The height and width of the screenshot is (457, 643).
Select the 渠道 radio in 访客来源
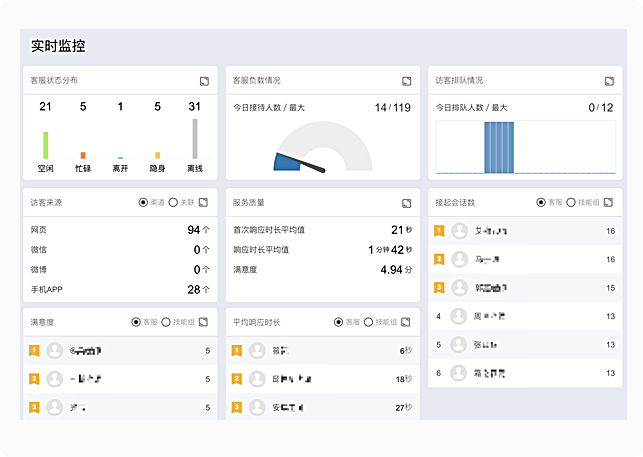click(144, 202)
